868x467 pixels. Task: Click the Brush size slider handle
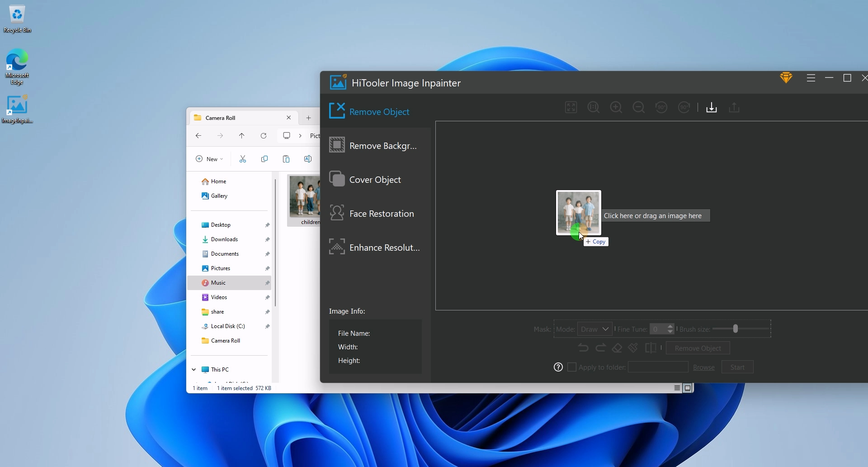[x=735, y=329]
